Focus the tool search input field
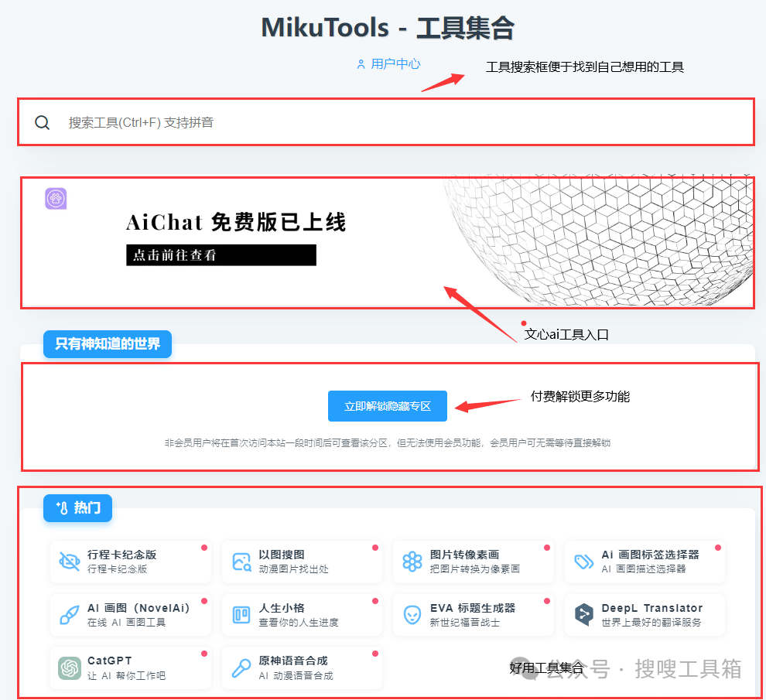766x700 pixels. point(386,122)
